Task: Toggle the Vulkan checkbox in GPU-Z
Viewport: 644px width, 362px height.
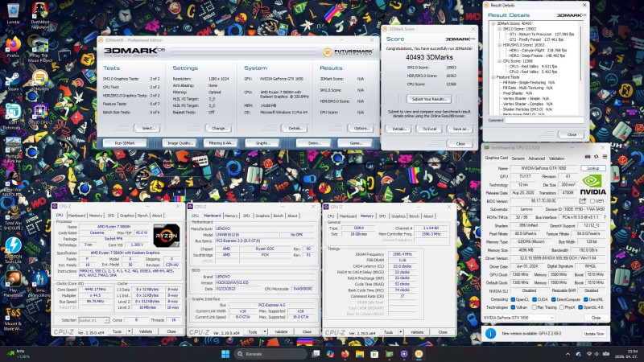Action: pos(513,307)
